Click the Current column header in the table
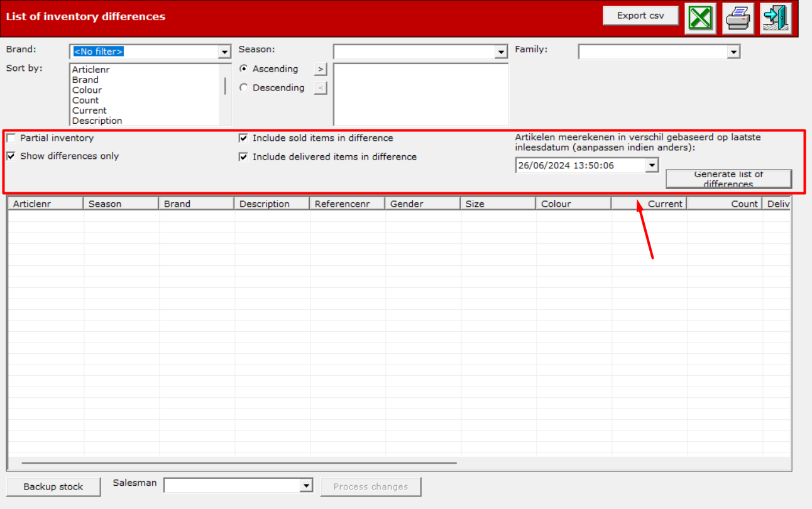 click(x=649, y=204)
